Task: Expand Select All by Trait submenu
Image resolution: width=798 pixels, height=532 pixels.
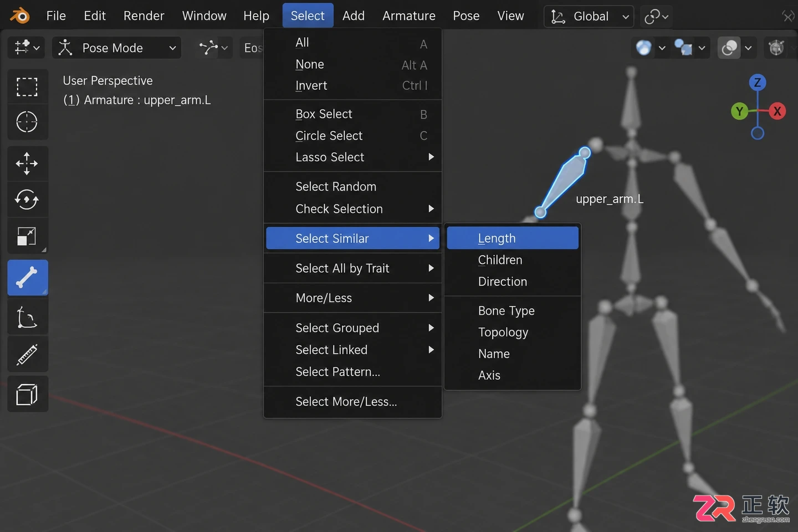Action: pos(353,268)
